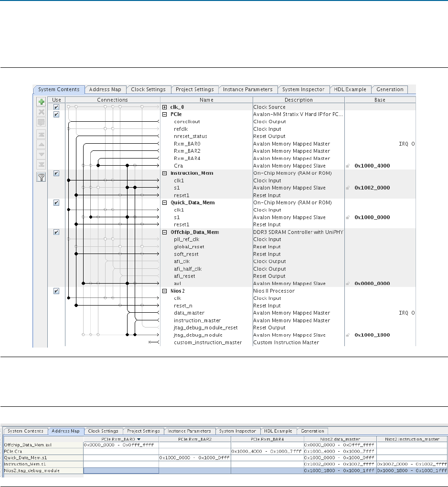This screenshot has height=487, width=448.
Task: Click the Move Down triangle icon
Action: (42, 154)
